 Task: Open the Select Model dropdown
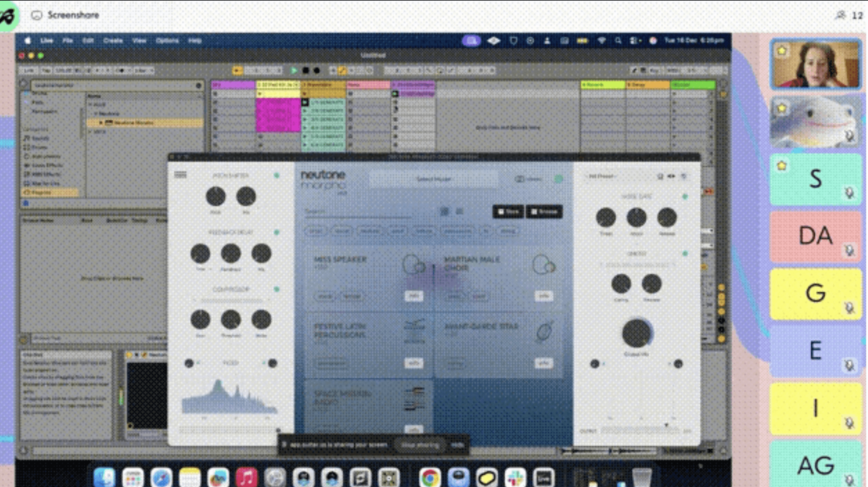click(433, 179)
